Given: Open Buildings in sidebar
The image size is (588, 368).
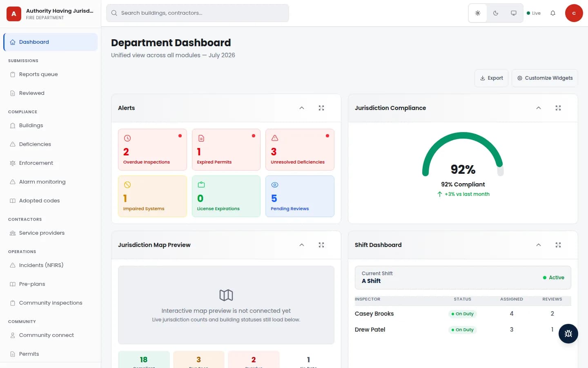Looking at the screenshot, I should [51, 126].
